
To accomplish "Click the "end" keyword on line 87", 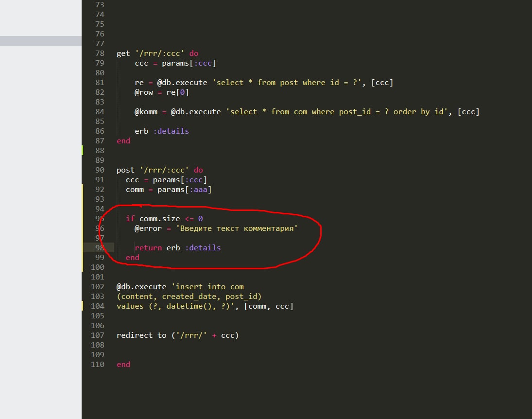I will click(x=123, y=141).
